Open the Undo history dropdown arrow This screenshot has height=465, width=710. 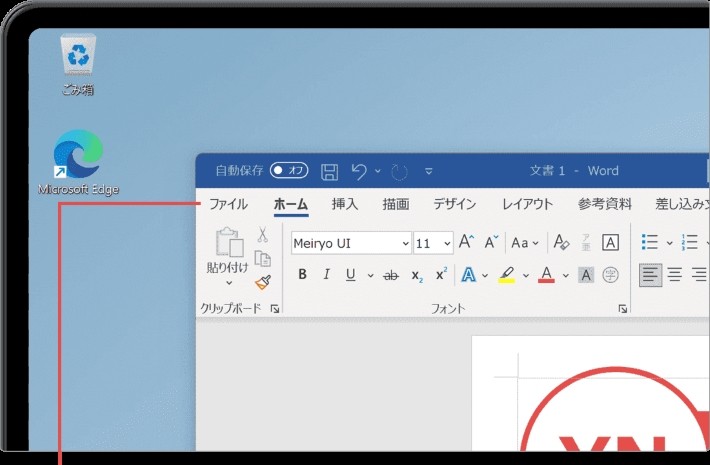[378, 171]
